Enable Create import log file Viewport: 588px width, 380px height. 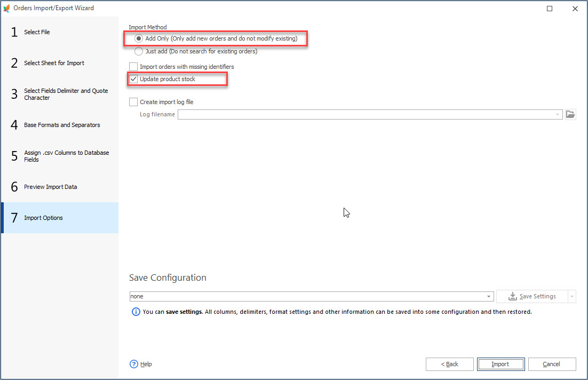coord(133,102)
